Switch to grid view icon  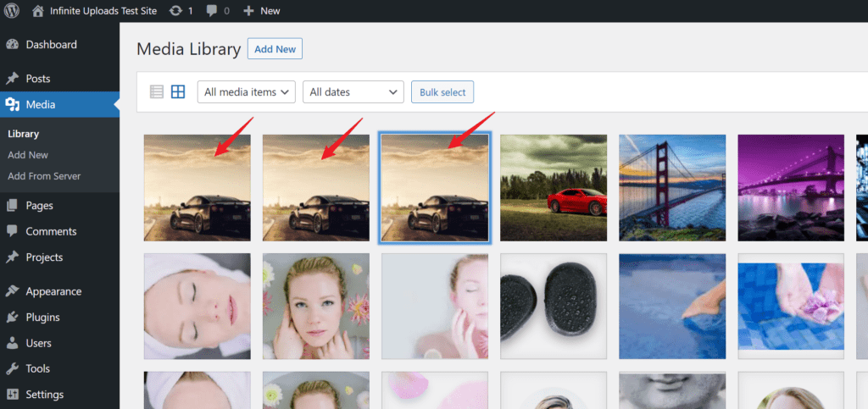(x=178, y=92)
